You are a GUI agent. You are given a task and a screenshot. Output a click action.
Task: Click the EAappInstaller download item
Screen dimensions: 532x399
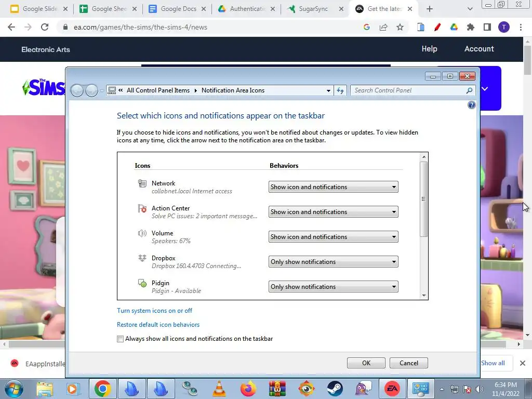(37, 364)
